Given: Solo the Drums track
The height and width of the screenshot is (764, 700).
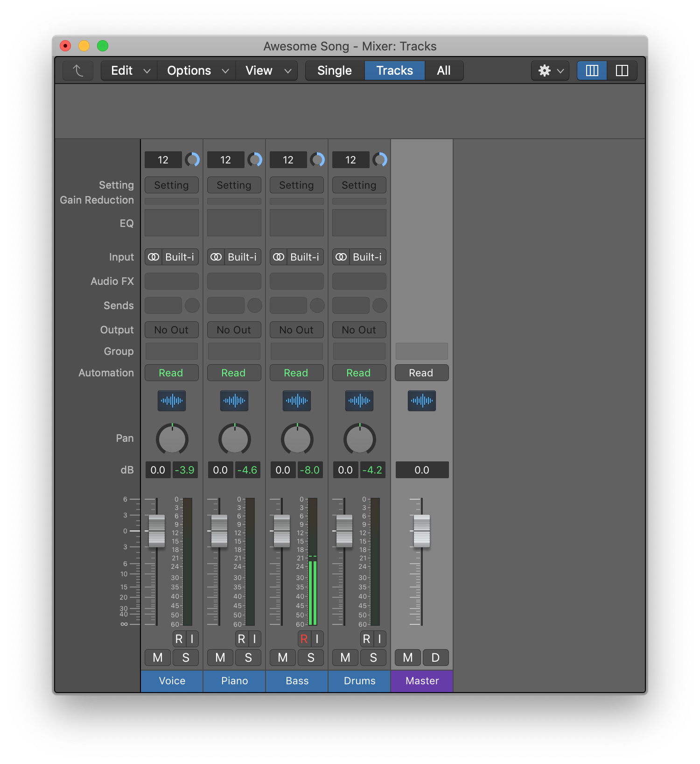Looking at the screenshot, I should pos(373,658).
